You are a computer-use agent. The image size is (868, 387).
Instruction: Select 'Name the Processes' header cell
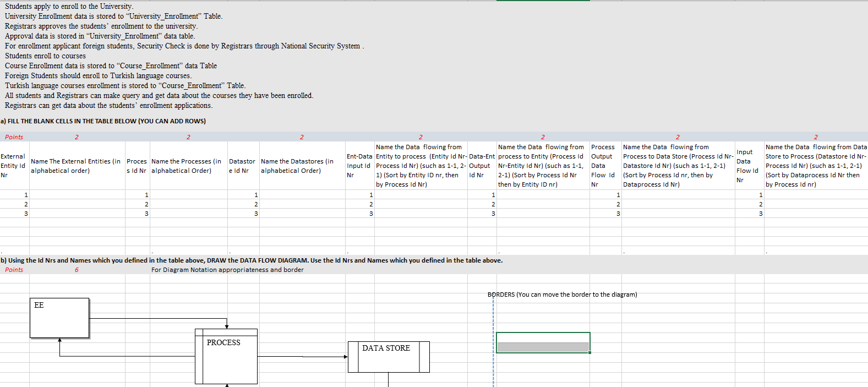(x=189, y=166)
